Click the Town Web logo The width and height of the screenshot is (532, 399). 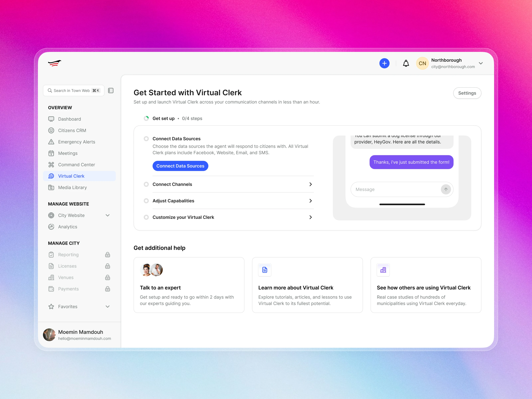pyautogui.click(x=55, y=63)
